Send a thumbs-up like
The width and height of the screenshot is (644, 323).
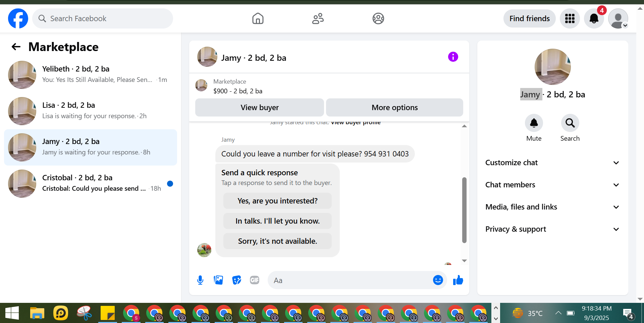pyautogui.click(x=458, y=280)
